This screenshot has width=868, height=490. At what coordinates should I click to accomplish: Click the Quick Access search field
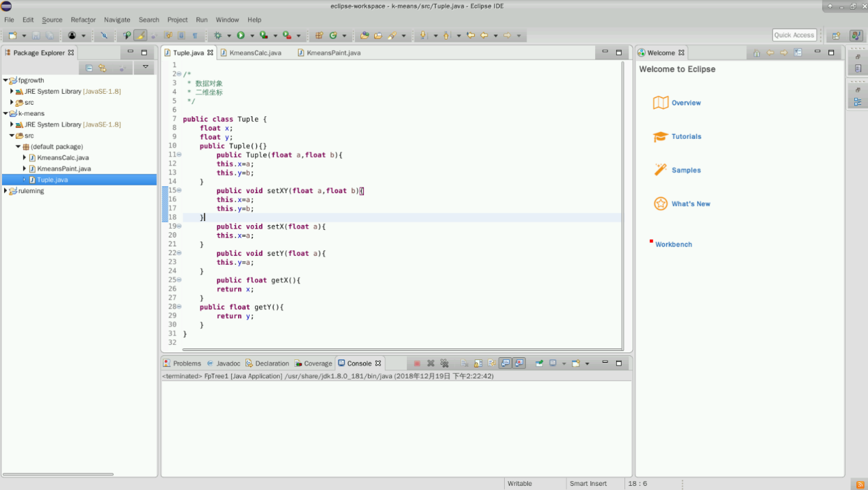(793, 35)
